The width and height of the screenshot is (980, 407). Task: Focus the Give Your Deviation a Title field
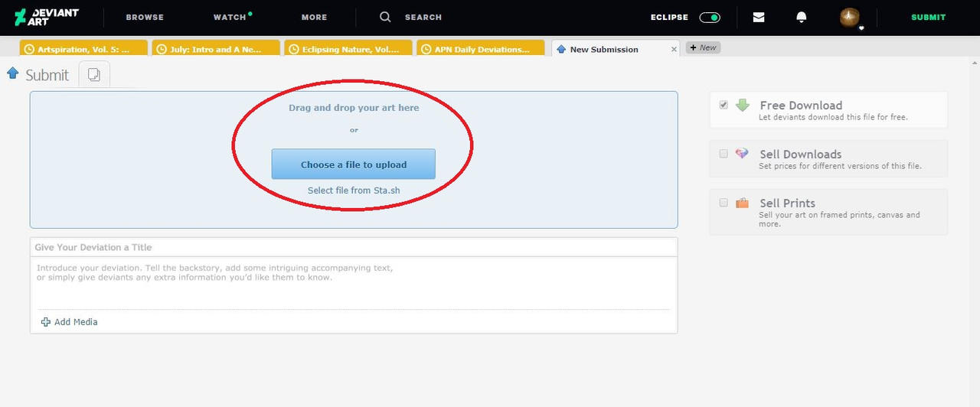click(x=354, y=247)
